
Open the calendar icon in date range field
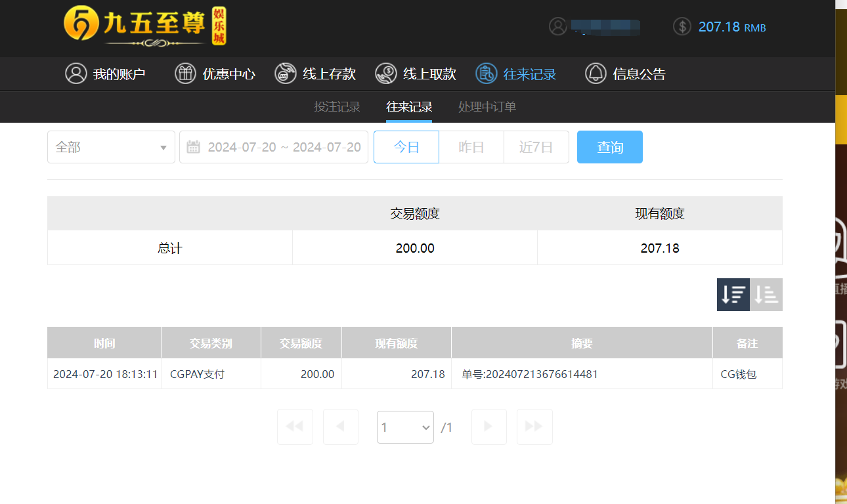coord(193,147)
